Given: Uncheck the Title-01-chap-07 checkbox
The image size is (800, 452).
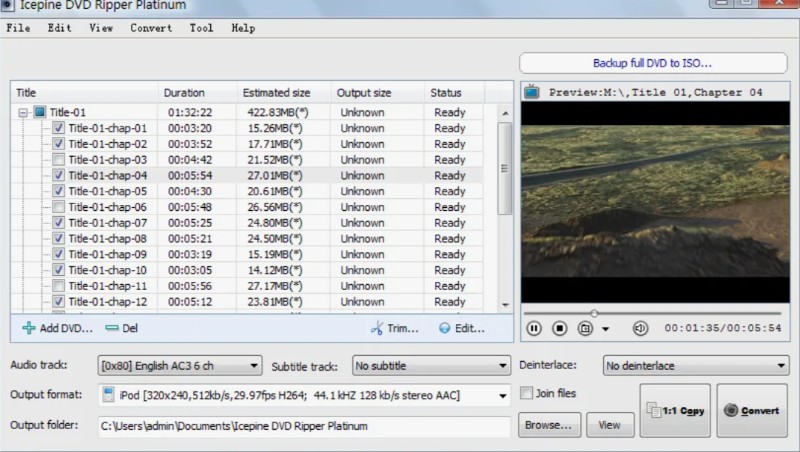Looking at the screenshot, I should [59, 223].
